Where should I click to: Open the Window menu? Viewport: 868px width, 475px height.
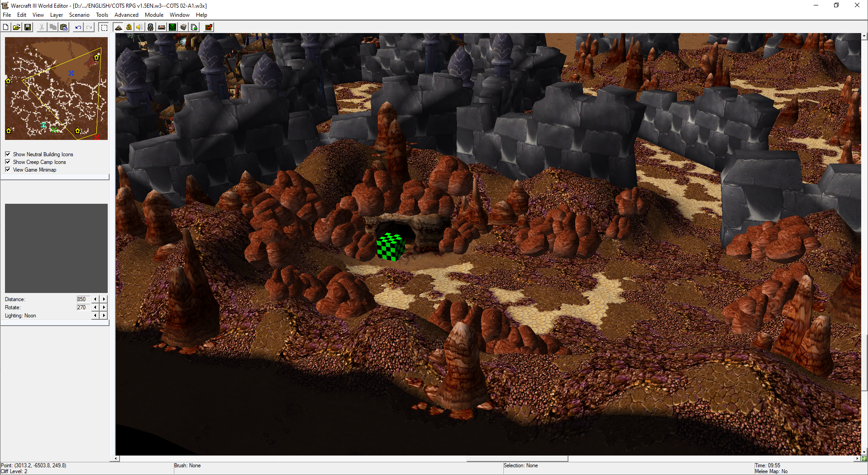click(179, 15)
